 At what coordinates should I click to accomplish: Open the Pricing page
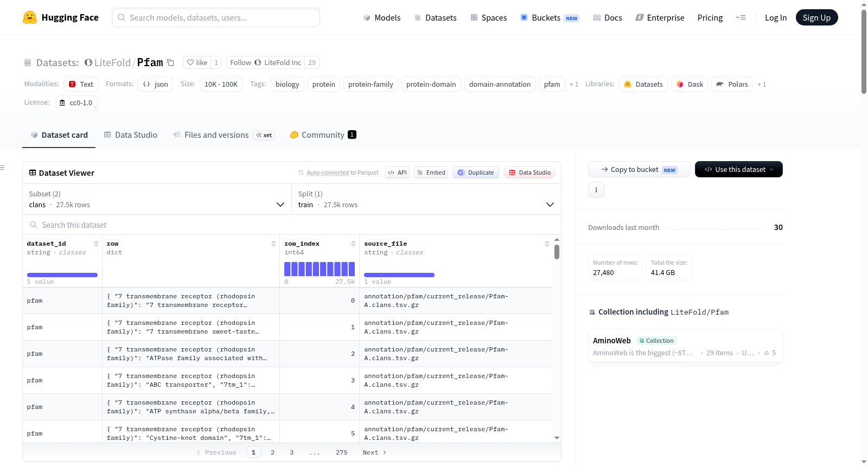tap(710, 17)
